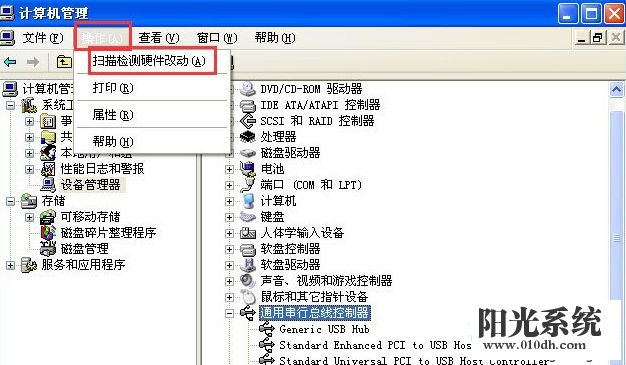Expand the 键盘 device category
The image size is (626, 365).
point(229,217)
